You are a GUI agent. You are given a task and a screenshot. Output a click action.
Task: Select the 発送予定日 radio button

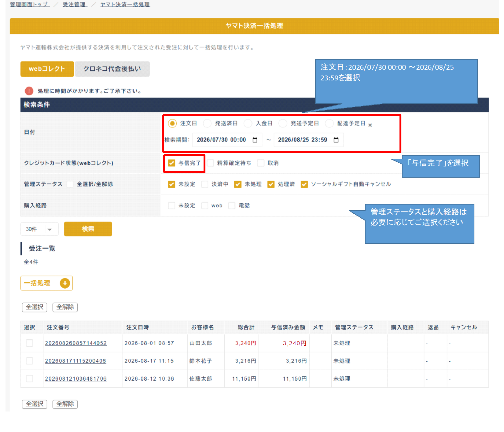283,123
